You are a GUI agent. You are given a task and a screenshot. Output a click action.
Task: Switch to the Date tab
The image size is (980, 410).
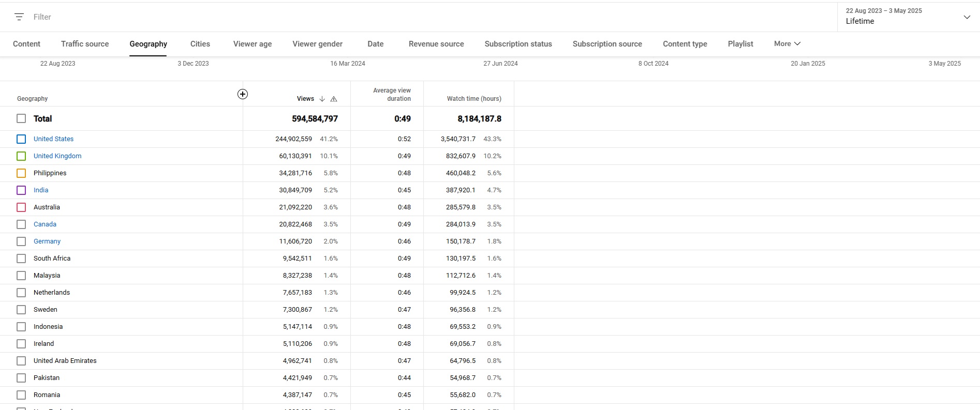pyautogui.click(x=376, y=44)
